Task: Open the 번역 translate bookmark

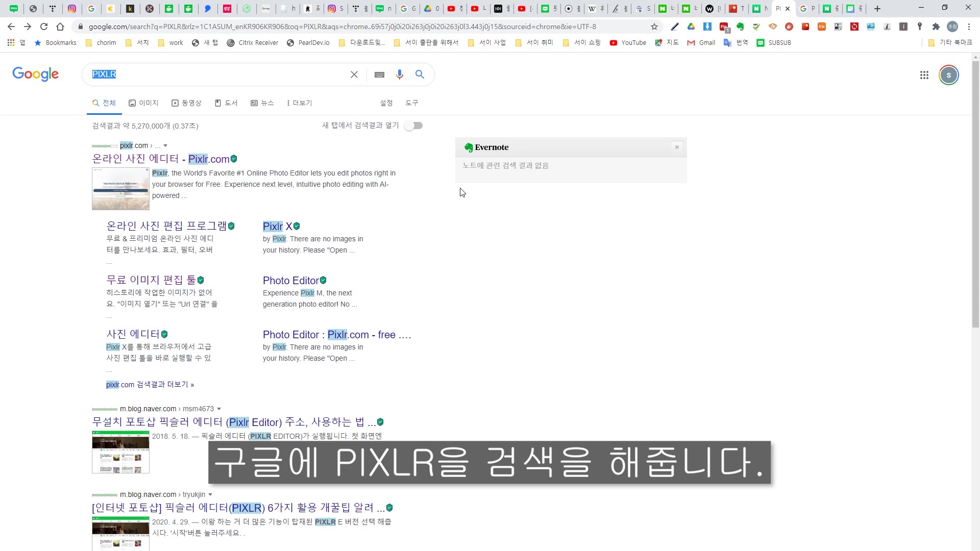Action: pos(736,43)
